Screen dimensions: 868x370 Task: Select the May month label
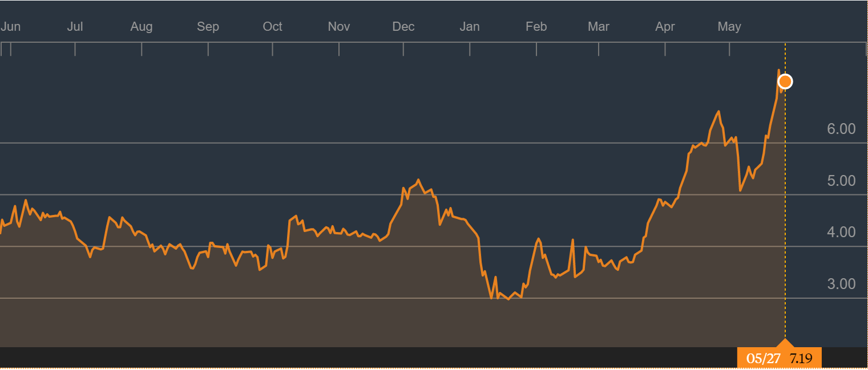(x=729, y=26)
